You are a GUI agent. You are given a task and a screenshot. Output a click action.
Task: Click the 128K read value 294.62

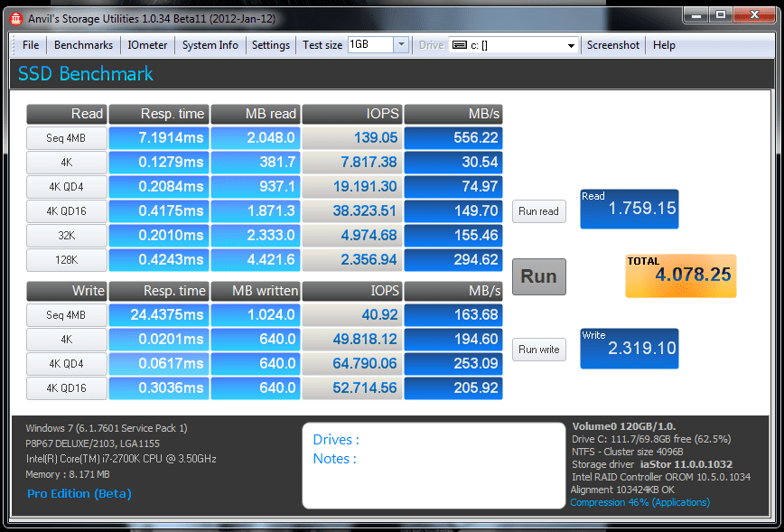pos(453,260)
